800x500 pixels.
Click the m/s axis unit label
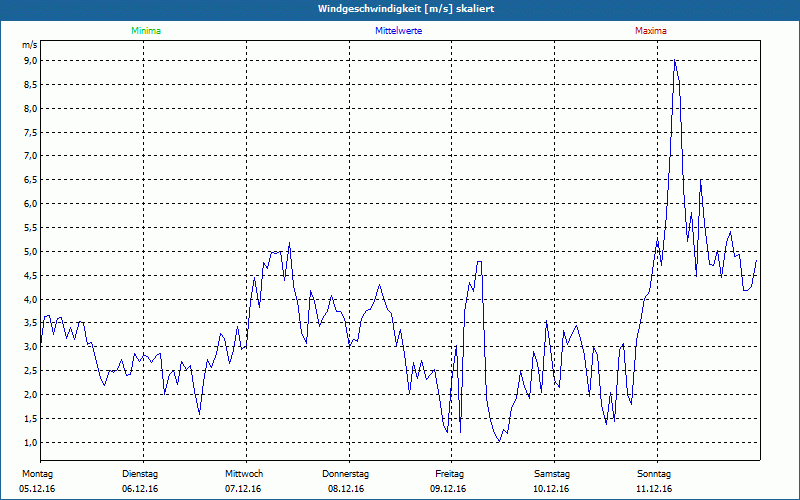(x=30, y=45)
